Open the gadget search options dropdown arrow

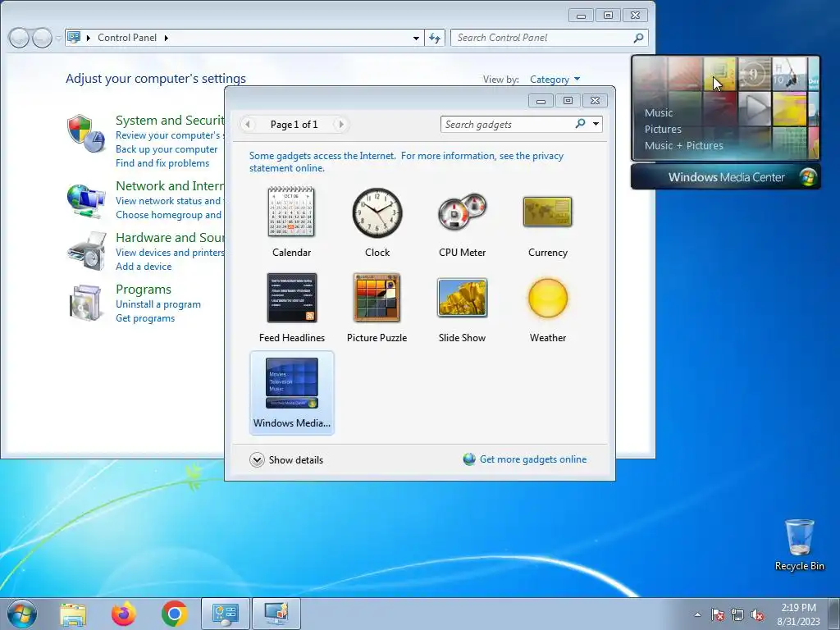(596, 124)
